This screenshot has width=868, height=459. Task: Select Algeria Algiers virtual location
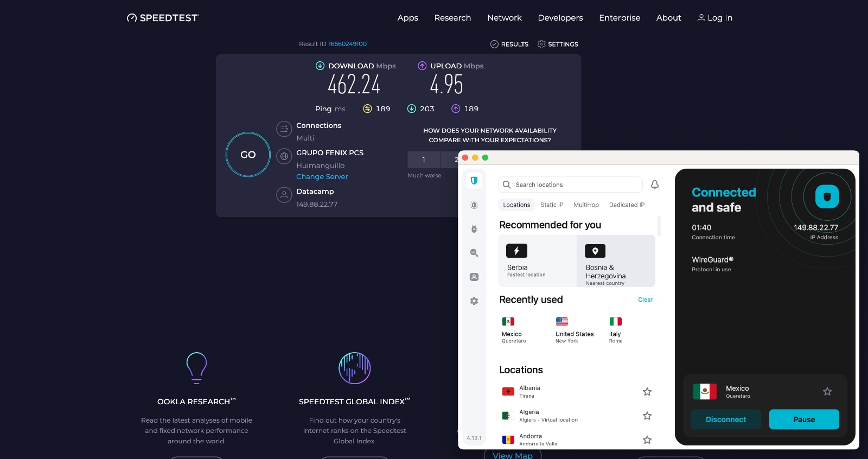click(577, 416)
